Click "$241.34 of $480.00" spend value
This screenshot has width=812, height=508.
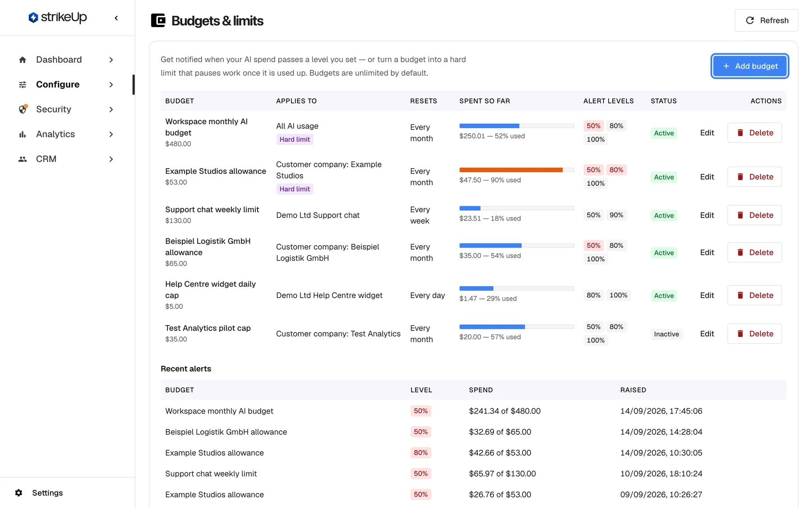click(x=504, y=411)
